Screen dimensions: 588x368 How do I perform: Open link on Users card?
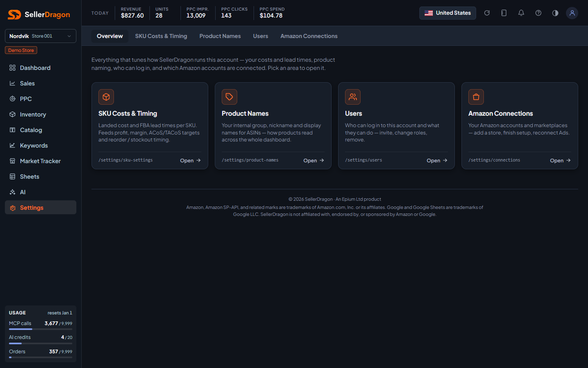click(437, 160)
